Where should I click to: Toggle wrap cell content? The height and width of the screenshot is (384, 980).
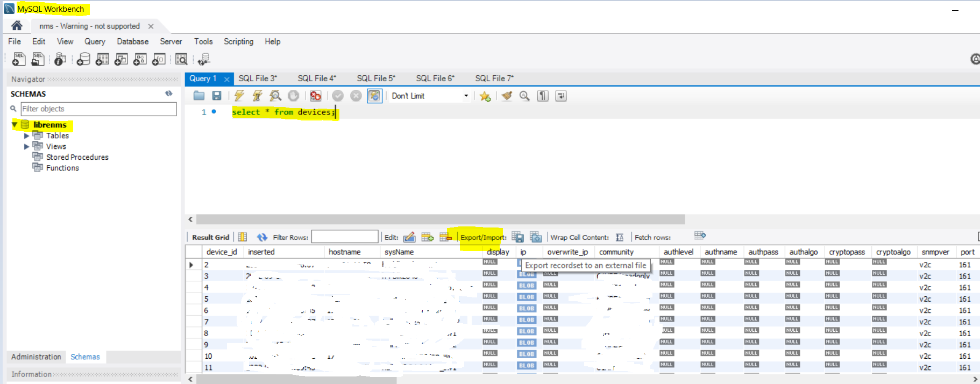click(620, 237)
